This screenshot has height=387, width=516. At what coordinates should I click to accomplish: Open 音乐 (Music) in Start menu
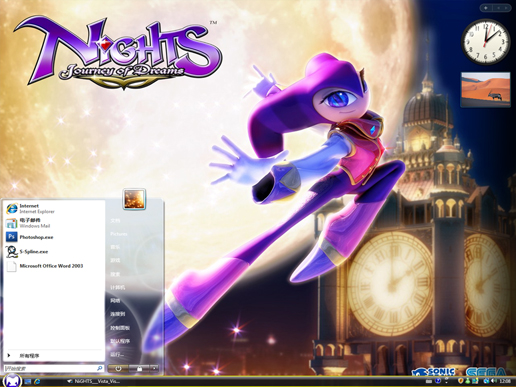click(115, 247)
